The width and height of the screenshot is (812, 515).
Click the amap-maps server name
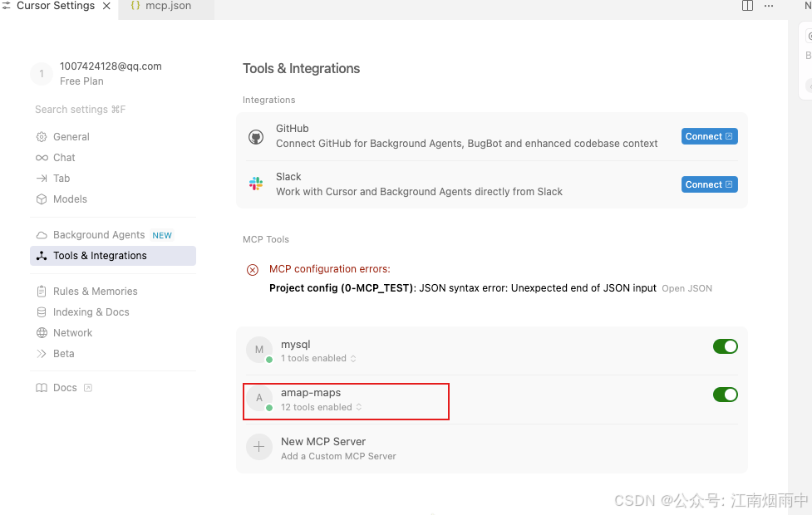coord(311,392)
